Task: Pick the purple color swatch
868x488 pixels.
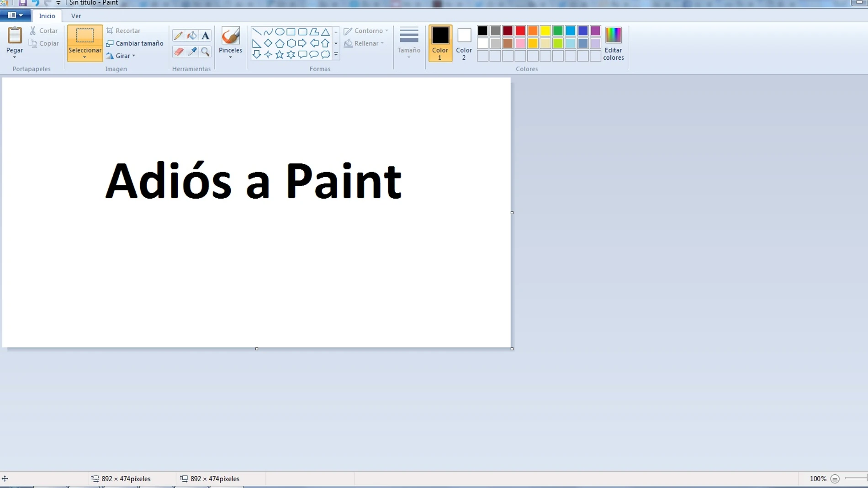Action: click(x=595, y=31)
